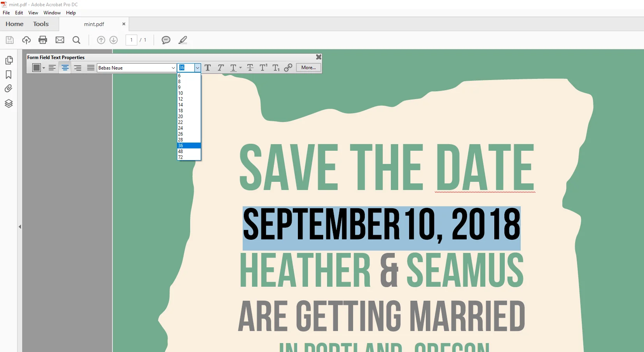The height and width of the screenshot is (352, 644).
Task: Insert hyperlink with chain icon
Action: coord(288,68)
